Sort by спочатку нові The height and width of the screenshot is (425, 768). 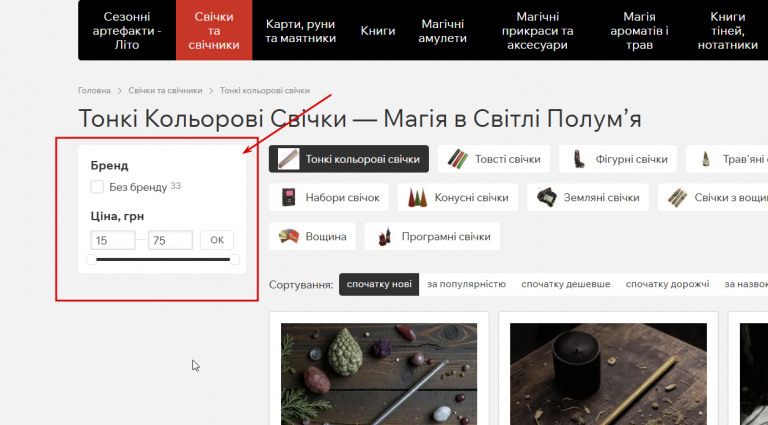click(379, 284)
